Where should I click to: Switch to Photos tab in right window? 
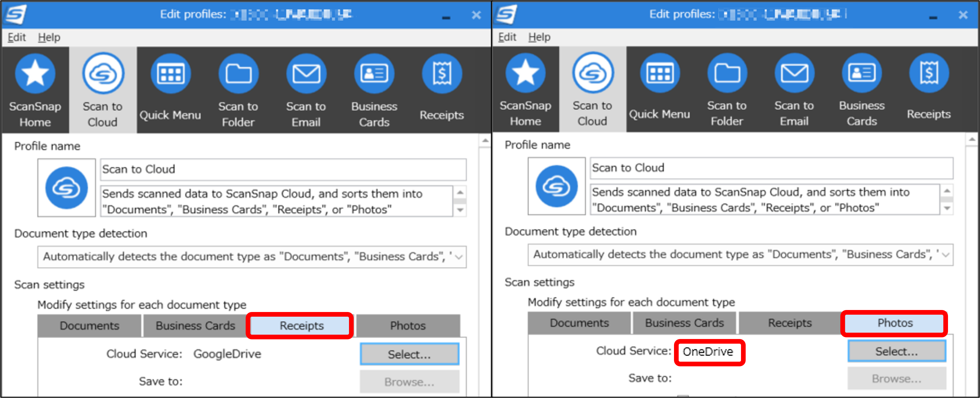click(895, 323)
